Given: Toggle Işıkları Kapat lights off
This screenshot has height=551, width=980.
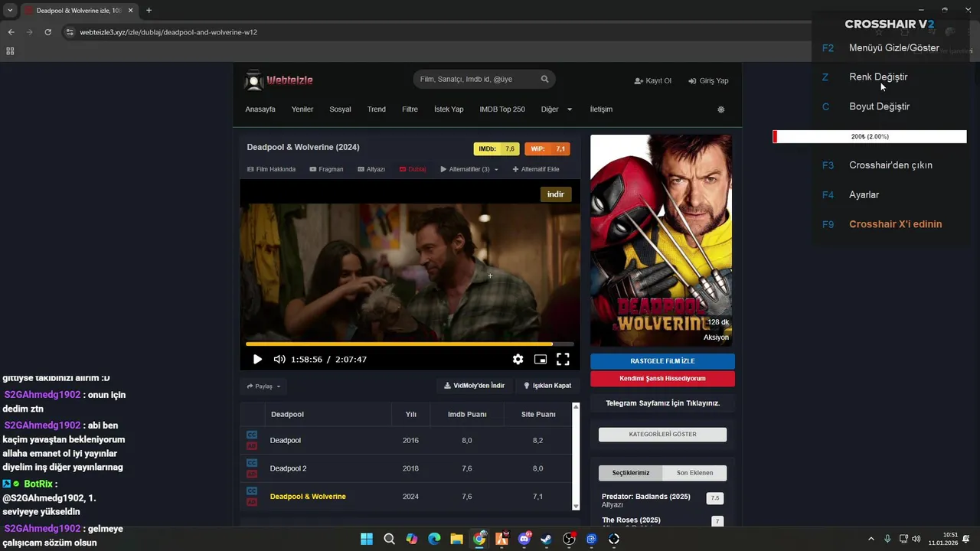Looking at the screenshot, I should pos(547,386).
